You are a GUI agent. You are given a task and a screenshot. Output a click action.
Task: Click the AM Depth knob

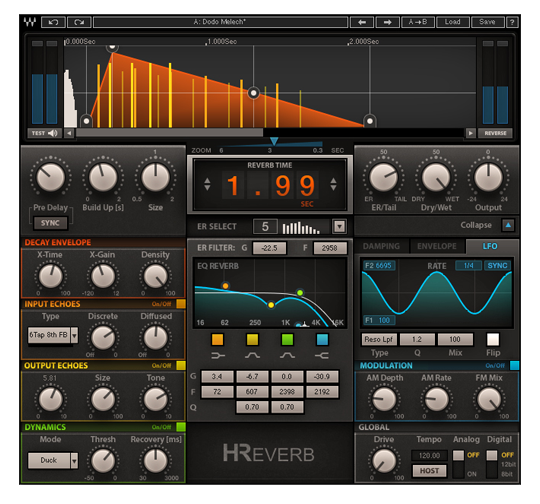click(384, 399)
